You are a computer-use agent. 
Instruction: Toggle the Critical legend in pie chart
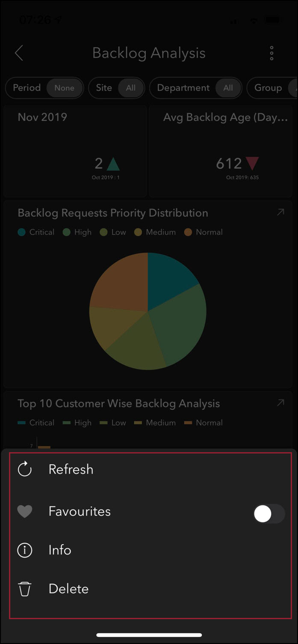(x=36, y=232)
